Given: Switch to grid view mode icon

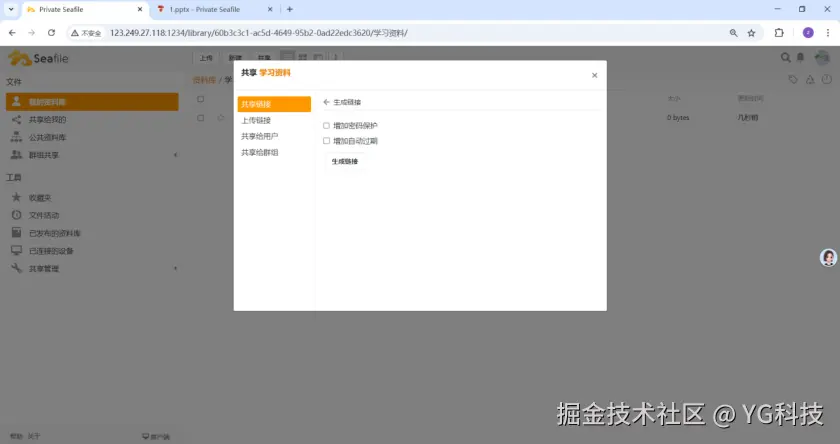Looking at the screenshot, I should pos(303,57).
